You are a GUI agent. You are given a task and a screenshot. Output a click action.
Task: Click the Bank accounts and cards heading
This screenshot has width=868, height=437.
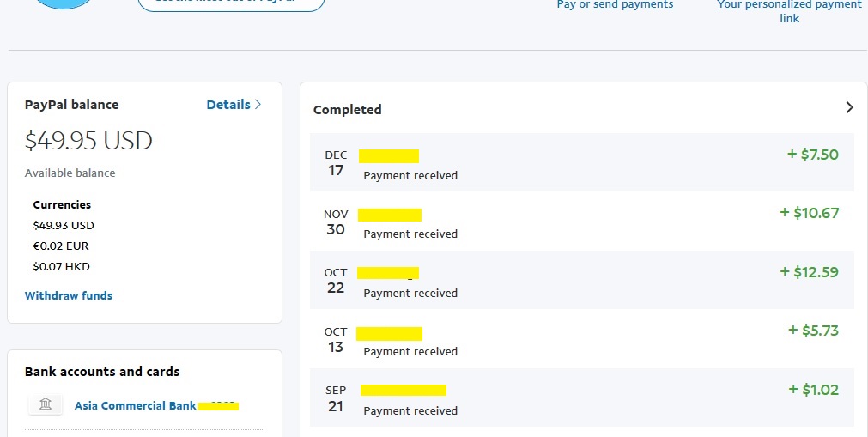[x=102, y=372]
